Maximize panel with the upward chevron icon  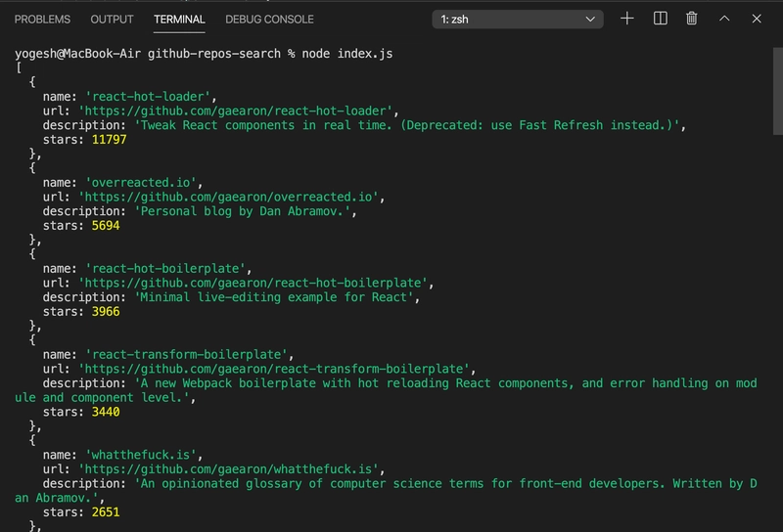[724, 19]
